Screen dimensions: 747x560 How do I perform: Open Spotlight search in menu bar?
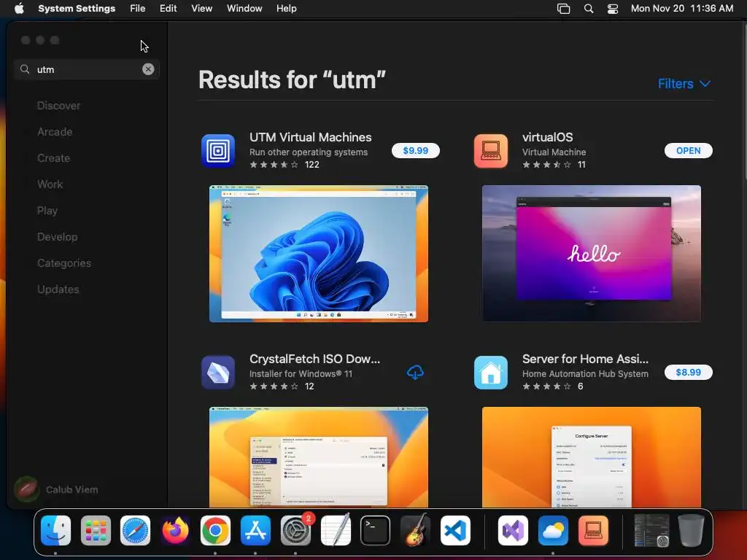589,8
